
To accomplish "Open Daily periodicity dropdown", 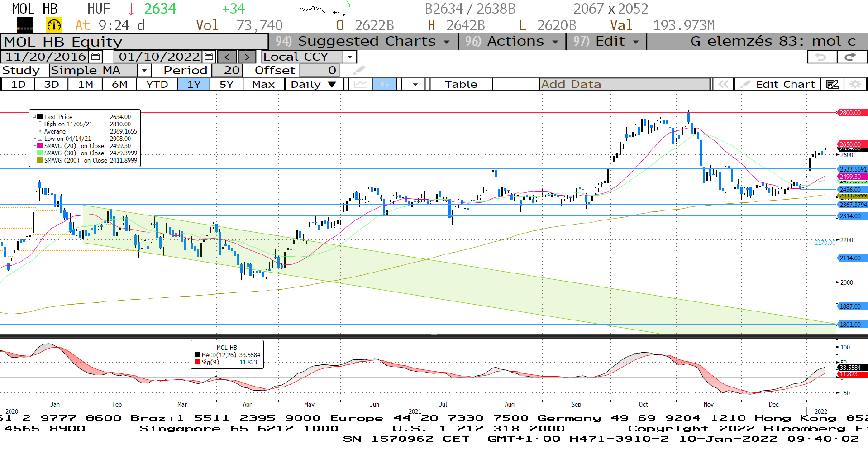I will (313, 84).
